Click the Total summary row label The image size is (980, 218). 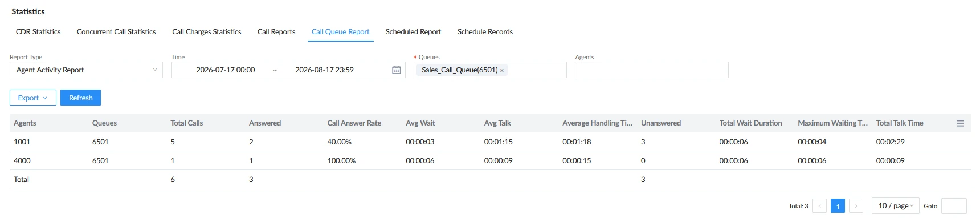tap(21, 180)
